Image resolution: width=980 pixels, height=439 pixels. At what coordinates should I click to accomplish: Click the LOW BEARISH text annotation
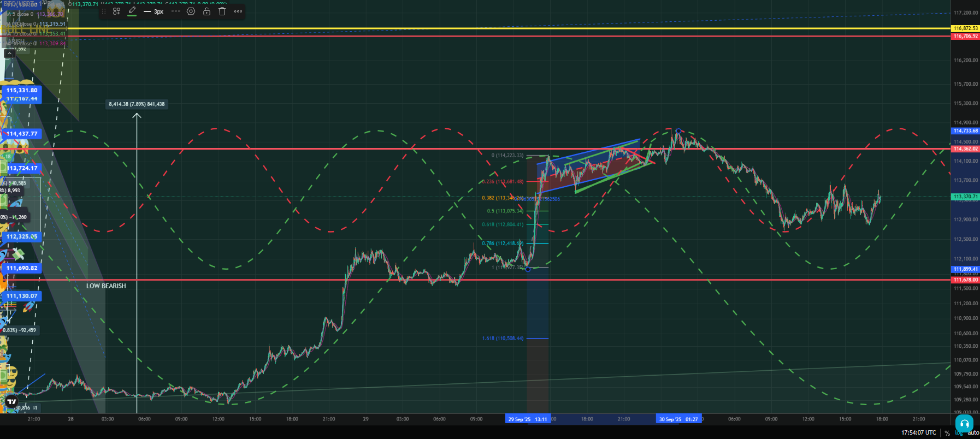106,286
